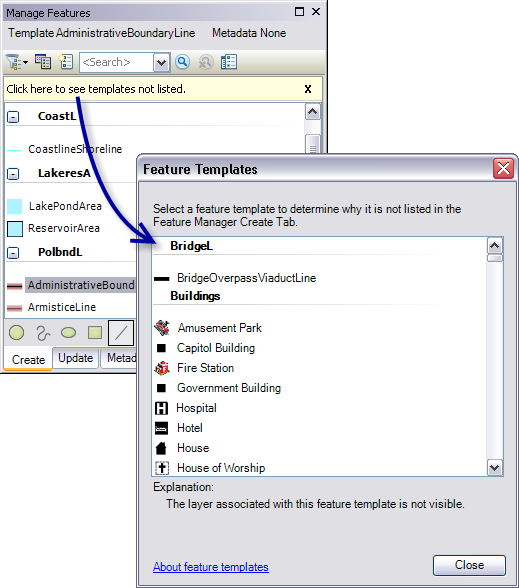Click the show layers list icon

[x=229, y=62]
